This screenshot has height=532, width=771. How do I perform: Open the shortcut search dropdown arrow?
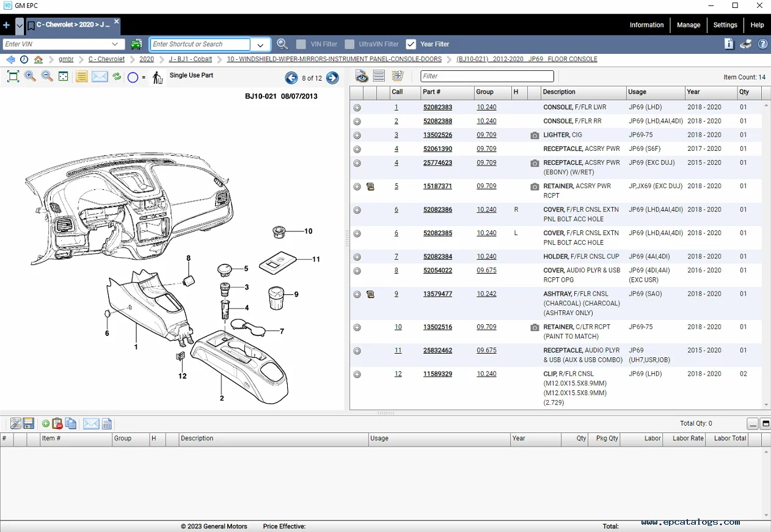(x=260, y=45)
